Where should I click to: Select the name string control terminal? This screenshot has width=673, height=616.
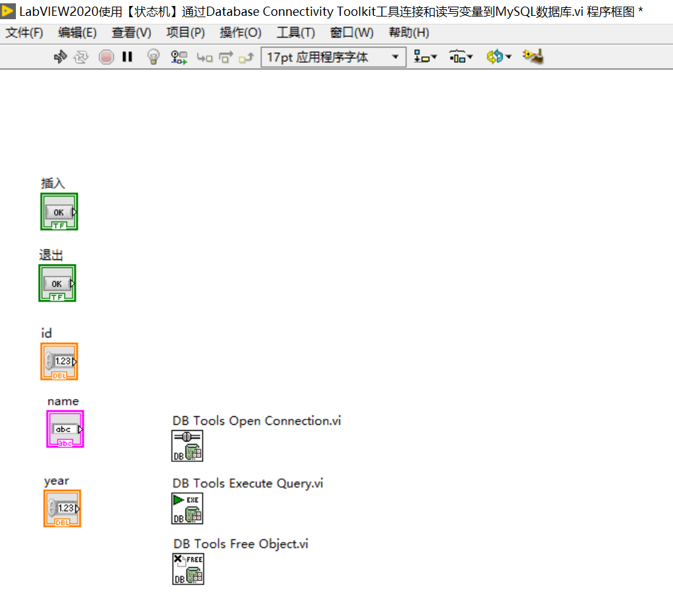tap(65, 429)
